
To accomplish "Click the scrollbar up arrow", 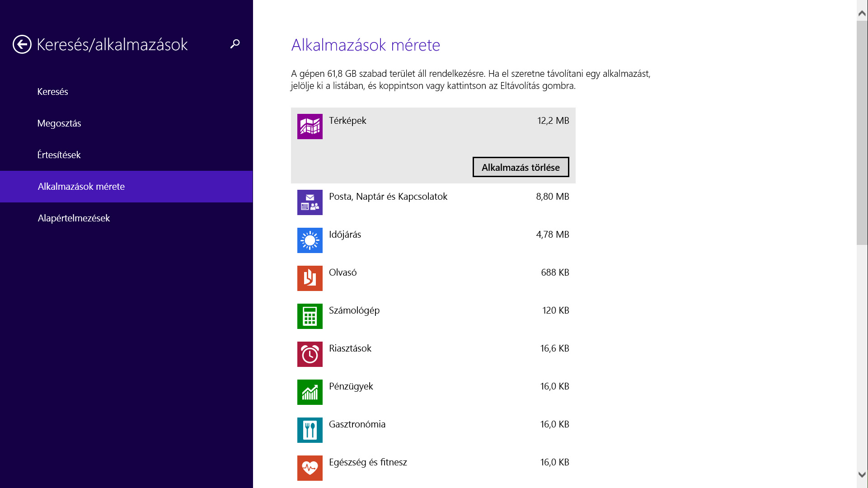I will pyautogui.click(x=862, y=14).
